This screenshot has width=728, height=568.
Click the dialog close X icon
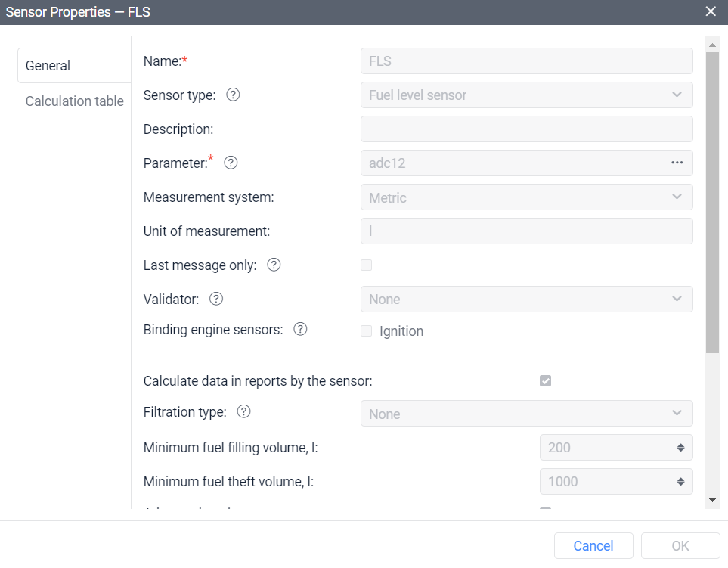pos(710,11)
